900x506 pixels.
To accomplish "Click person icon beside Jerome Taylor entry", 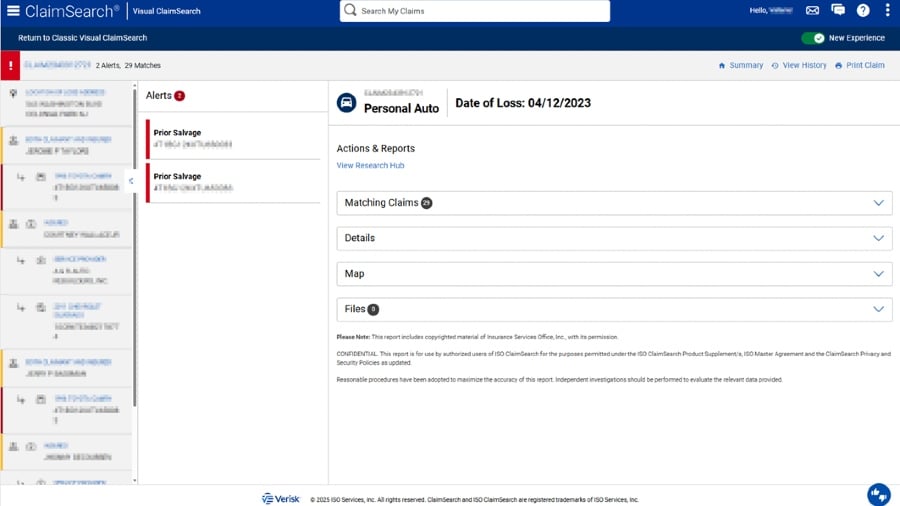I will click(x=13, y=141).
